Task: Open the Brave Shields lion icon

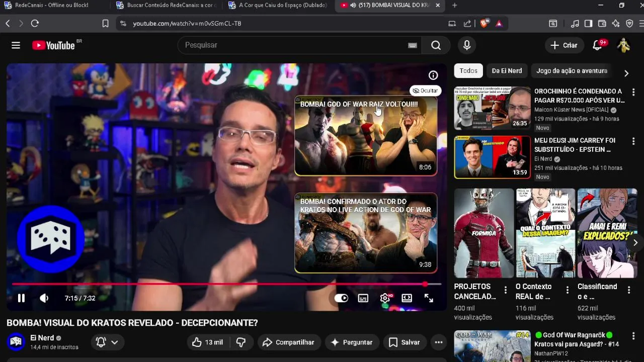Action: [x=484, y=23]
